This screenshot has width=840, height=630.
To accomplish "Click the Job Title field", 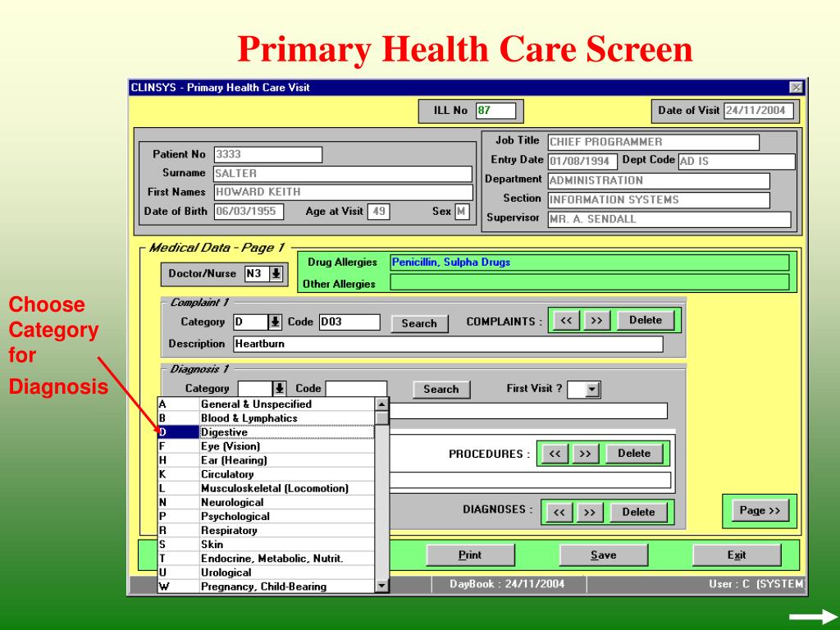I will [653, 142].
